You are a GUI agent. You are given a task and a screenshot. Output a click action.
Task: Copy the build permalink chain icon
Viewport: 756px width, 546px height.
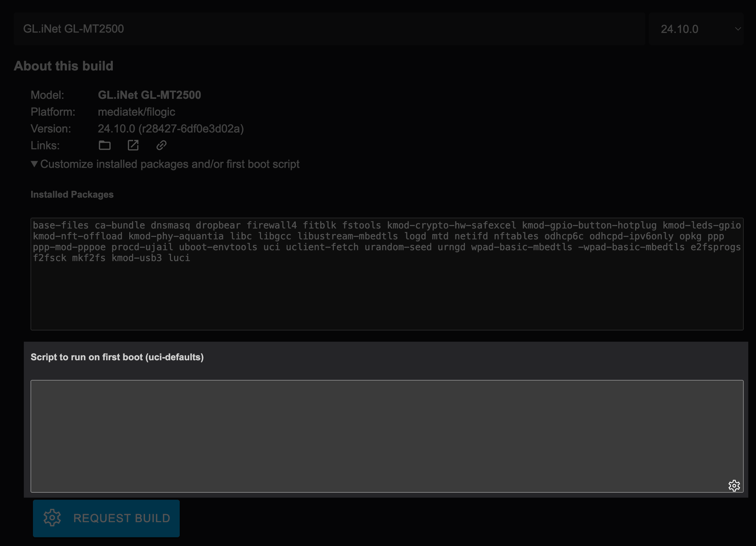click(161, 145)
